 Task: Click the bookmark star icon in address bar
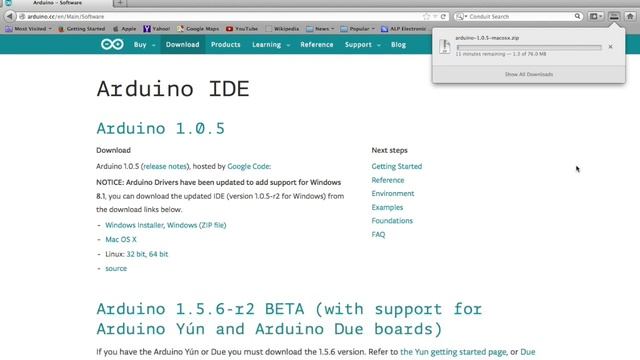click(x=427, y=16)
